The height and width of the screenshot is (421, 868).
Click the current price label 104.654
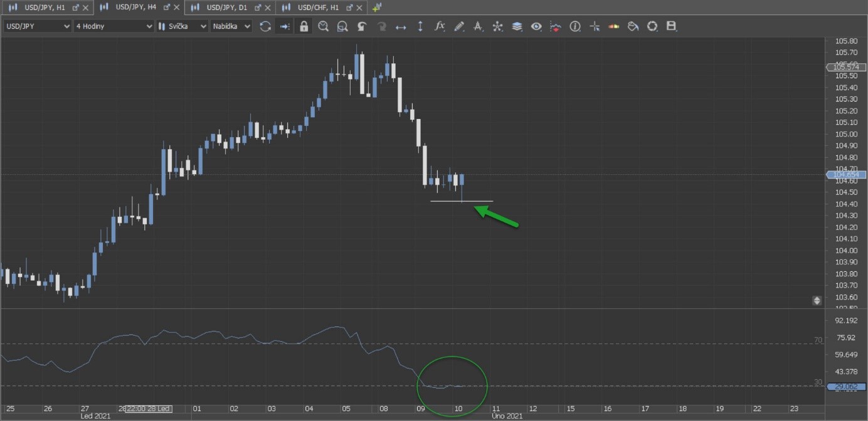[847, 175]
